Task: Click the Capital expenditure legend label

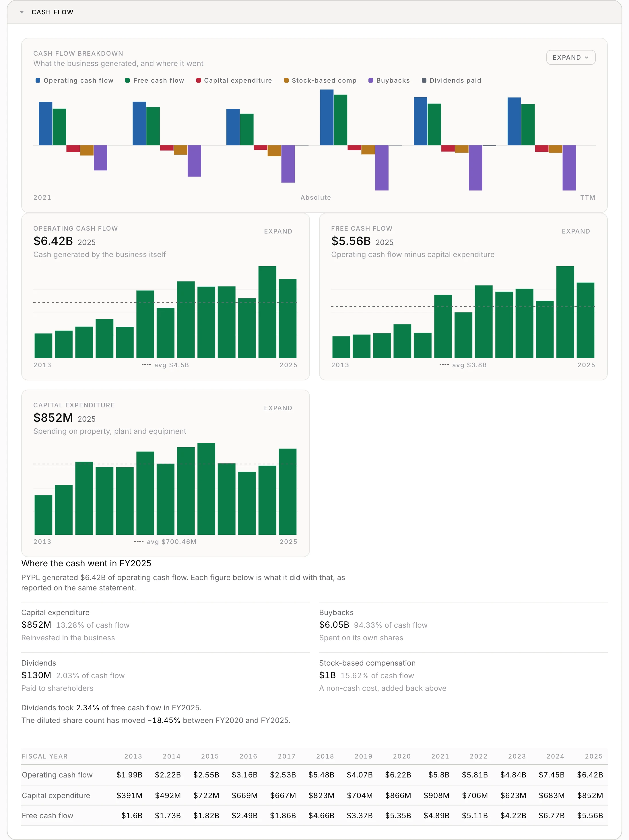Action: [x=238, y=81]
